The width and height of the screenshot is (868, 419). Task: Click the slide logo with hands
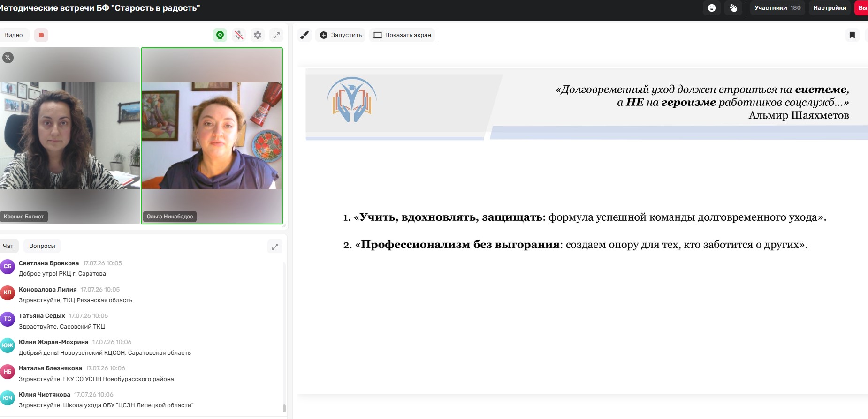(352, 100)
